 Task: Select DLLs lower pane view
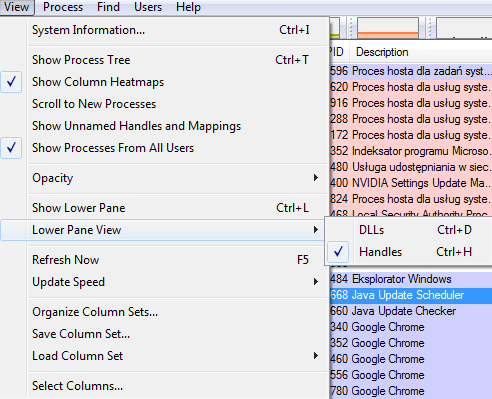coord(408,230)
